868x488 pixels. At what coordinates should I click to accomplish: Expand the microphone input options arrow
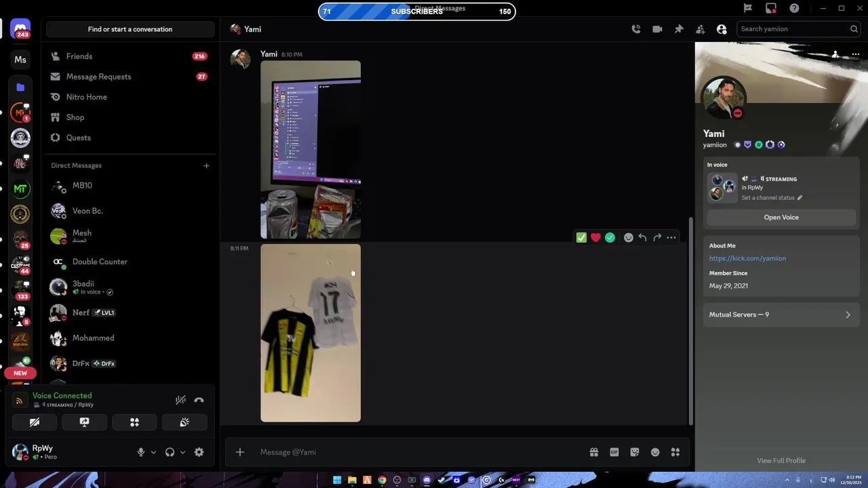[x=153, y=452]
